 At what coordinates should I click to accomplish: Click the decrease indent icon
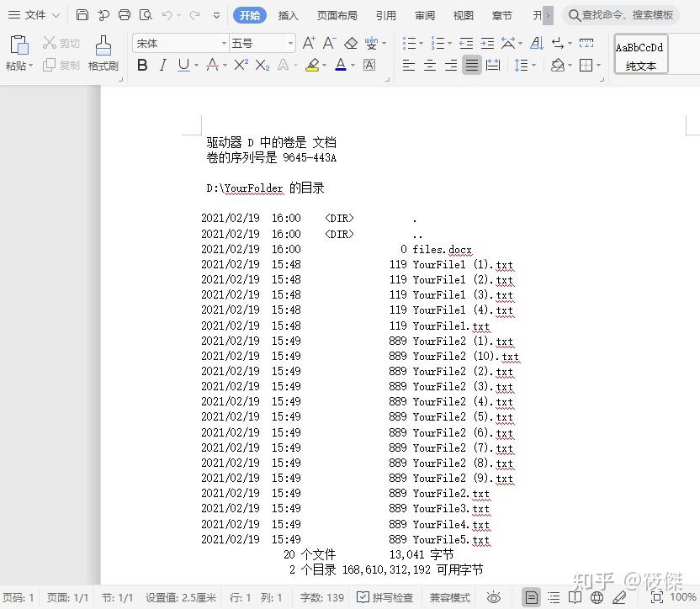pyautogui.click(x=466, y=43)
